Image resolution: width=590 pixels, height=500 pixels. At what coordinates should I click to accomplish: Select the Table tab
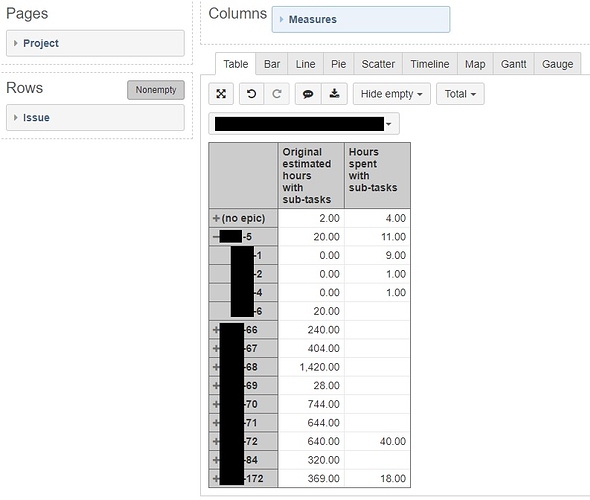[236, 64]
